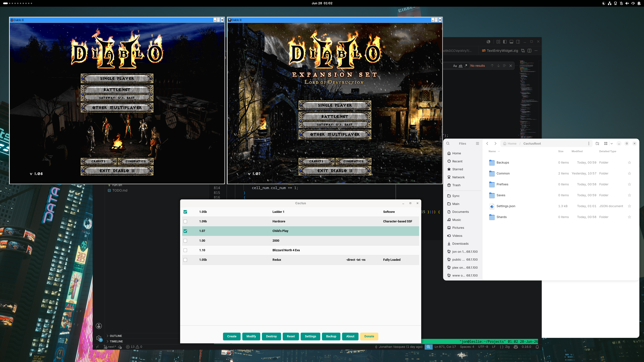
Task: Toggle grid view in Files window
Action: pyautogui.click(x=606, y=143)
